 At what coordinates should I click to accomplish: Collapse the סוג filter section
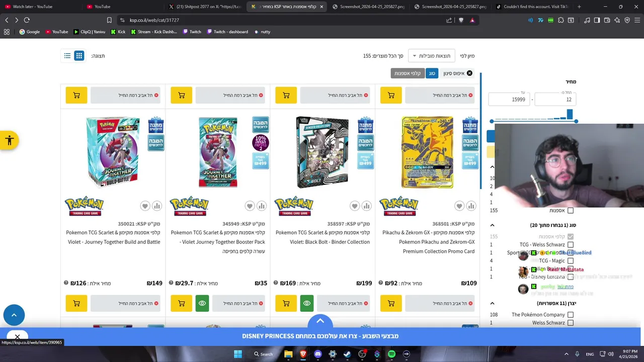(x=492, y=225)
